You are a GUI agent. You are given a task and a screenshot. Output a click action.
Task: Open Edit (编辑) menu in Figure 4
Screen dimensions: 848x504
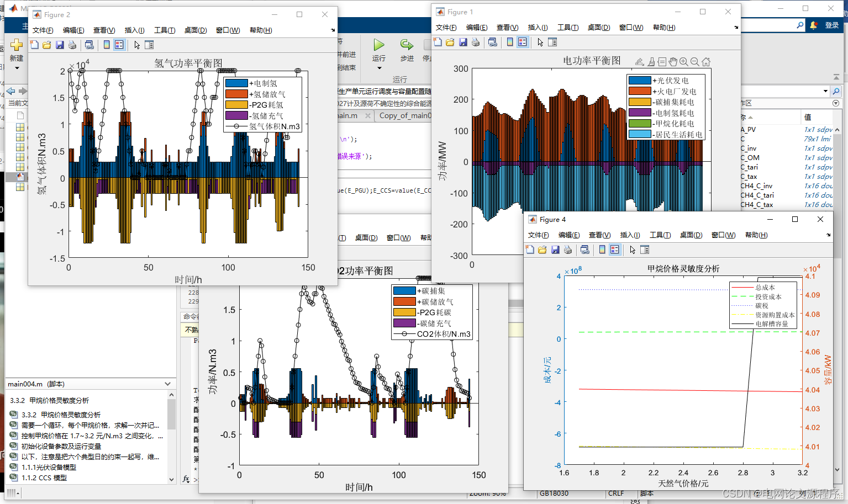[569, 235]
